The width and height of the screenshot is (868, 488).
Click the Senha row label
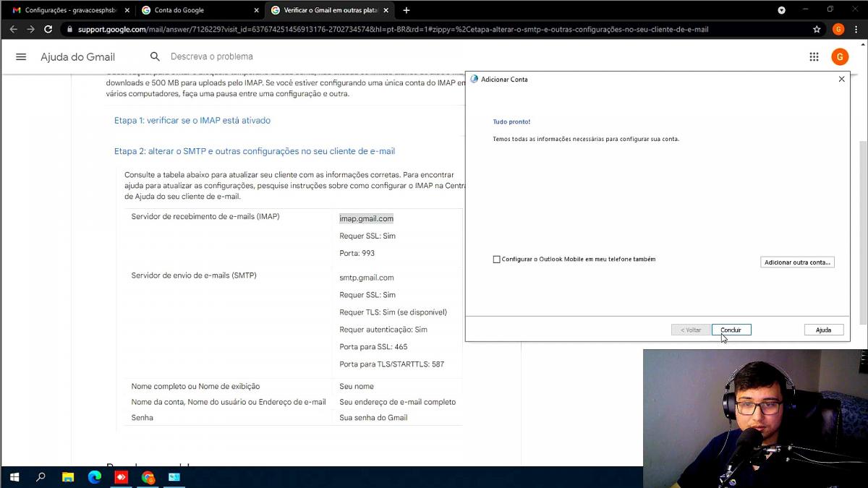(x=142, y=417)
